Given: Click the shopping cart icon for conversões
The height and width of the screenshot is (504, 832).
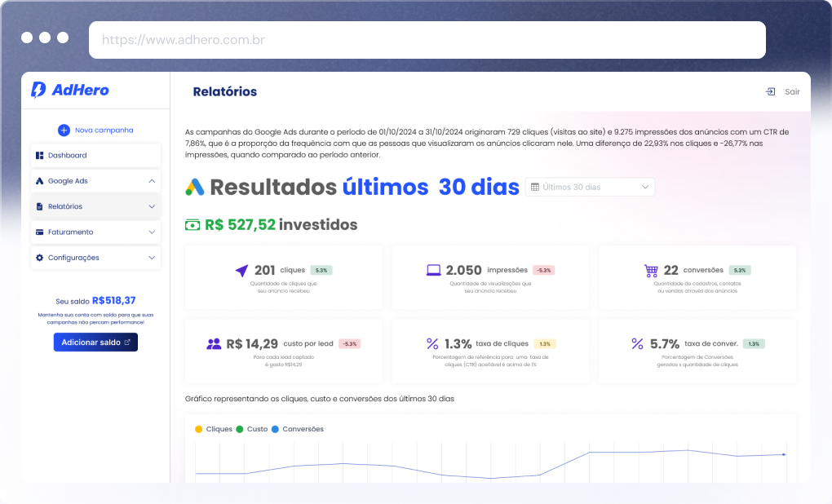Looking at the screenshot, I should [x=650, y=271].
